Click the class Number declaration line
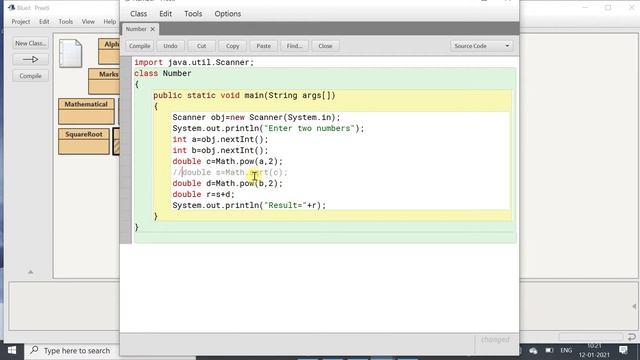Viewport: 640px width, 360px height. pyautogui.click(x=163, y=73)
